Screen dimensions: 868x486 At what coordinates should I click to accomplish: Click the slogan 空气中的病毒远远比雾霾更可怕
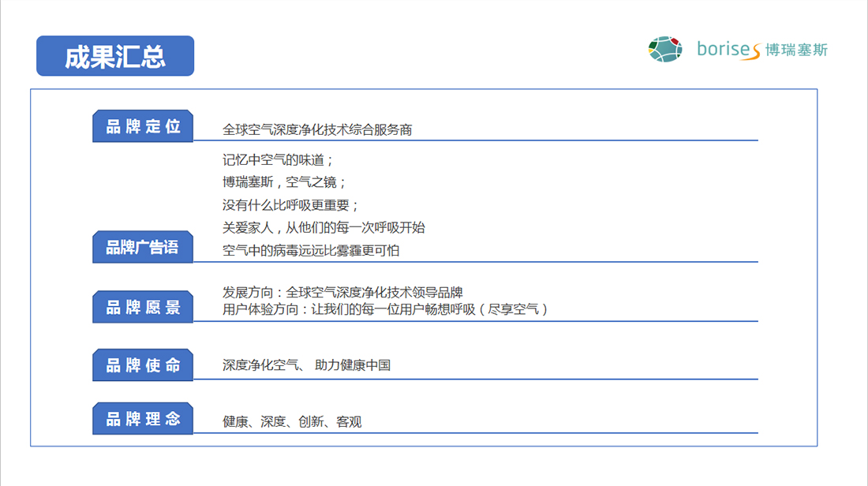pyautogui.click(x=311, y=251)
